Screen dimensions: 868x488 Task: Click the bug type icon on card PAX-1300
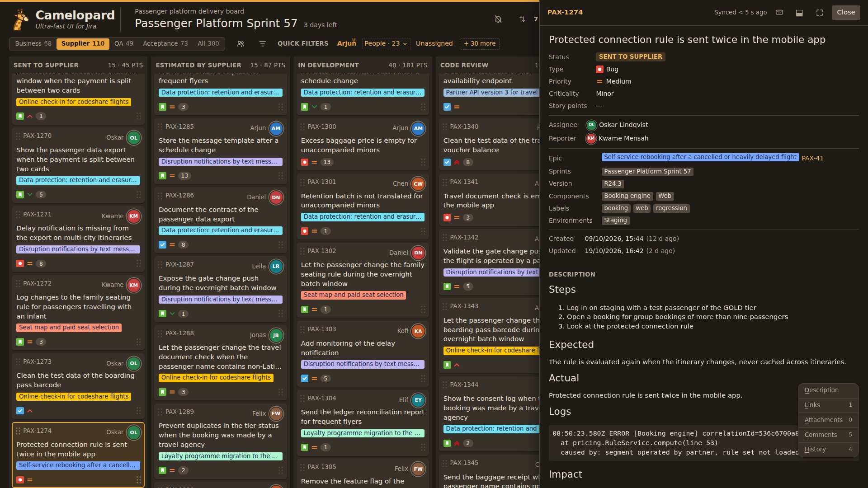click(305, 162)
